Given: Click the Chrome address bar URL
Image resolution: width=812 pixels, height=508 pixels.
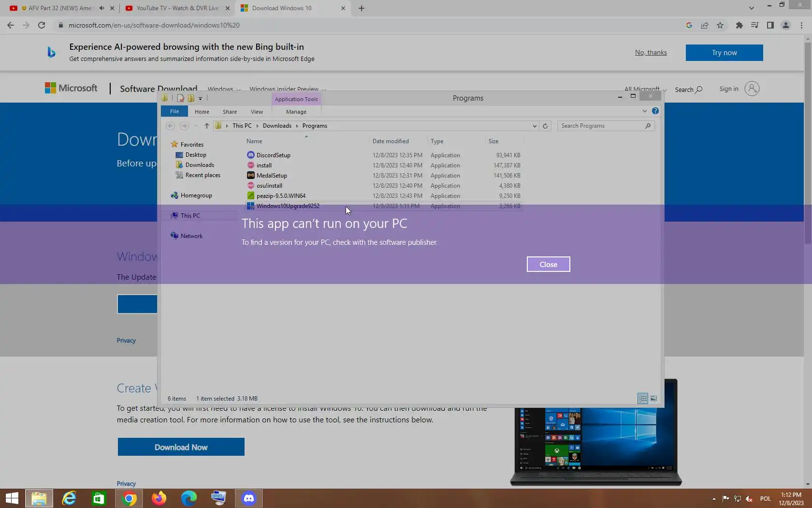Looking at the screenshot, I should 154,25.
